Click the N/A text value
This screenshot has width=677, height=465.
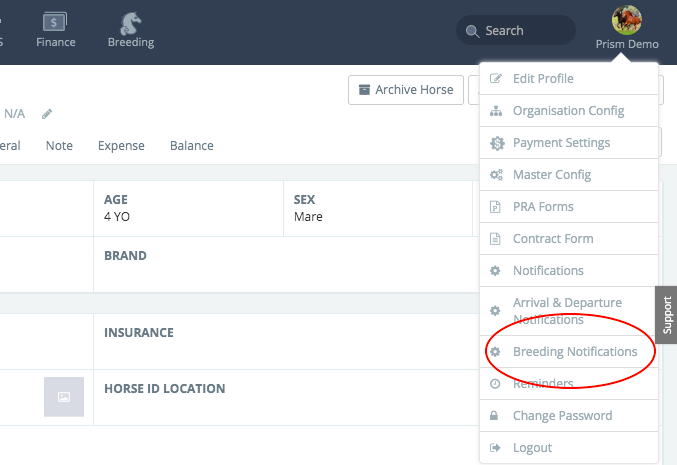pyautogui.click(x=15, y=114)
